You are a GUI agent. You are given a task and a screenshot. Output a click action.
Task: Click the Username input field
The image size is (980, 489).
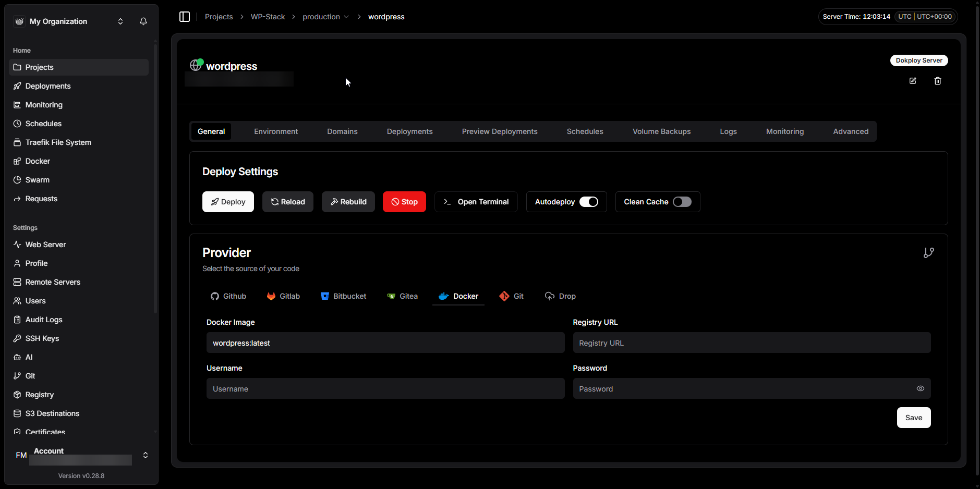click(385, 388)
